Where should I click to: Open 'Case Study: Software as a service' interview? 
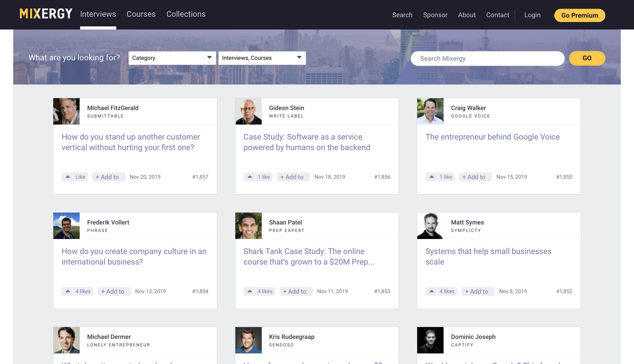pos(307,142)
